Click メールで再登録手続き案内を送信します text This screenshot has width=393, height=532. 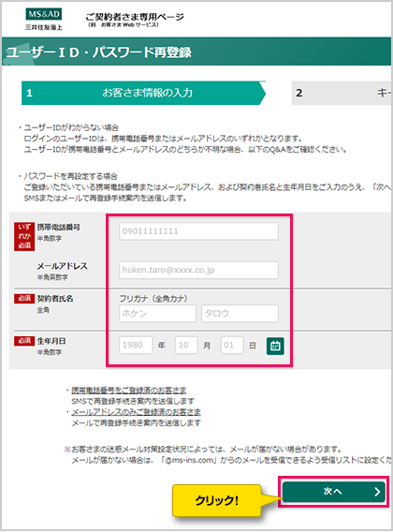(x=137, y=423)
